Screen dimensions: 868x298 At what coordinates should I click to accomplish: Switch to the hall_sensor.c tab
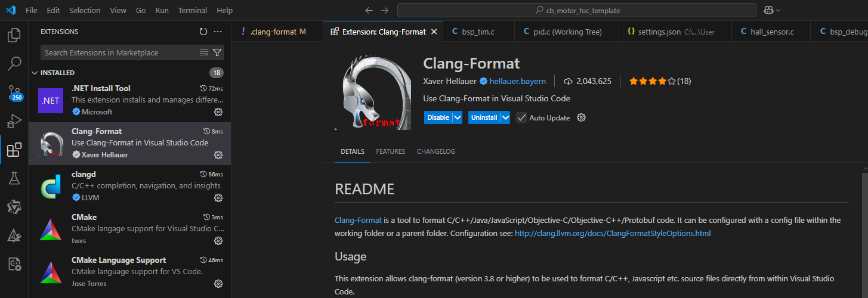point(771,32)
